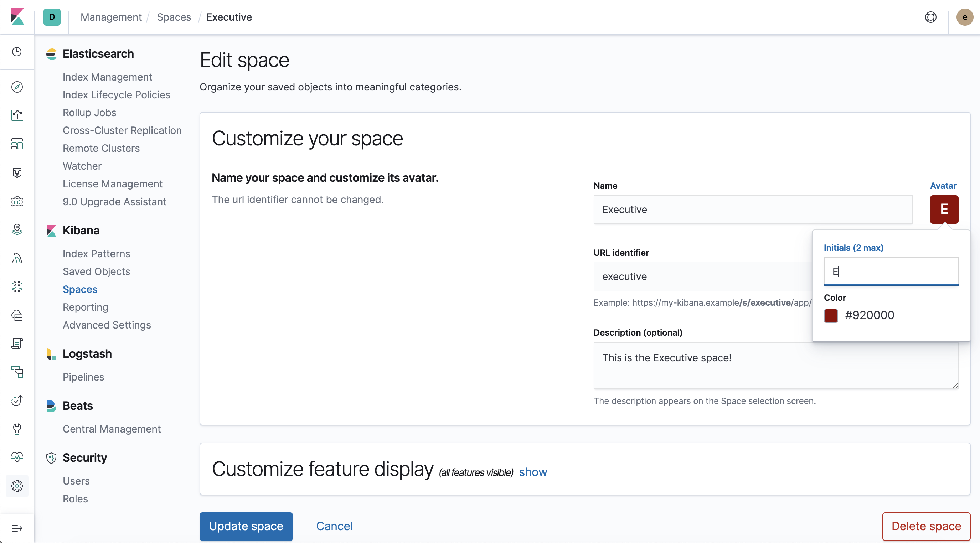Click the Kibana section icon in sidebar
Image resolution: width=980 pixels, height=543 pixels.
(51, 231)
